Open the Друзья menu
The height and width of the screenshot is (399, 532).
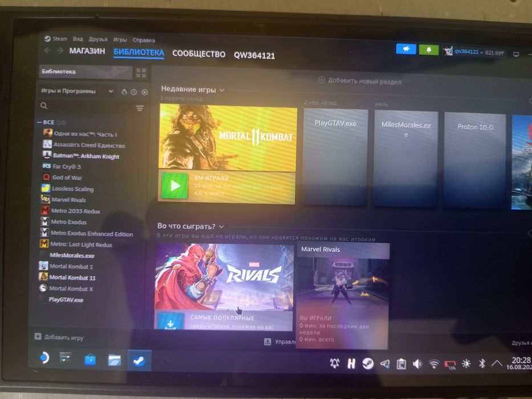(x=98, y=39)
